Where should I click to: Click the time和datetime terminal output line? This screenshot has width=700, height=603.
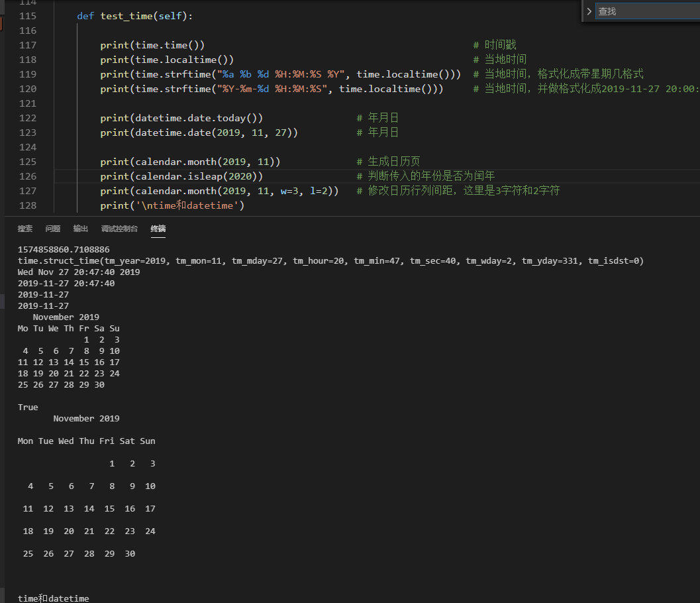[54, 598]
